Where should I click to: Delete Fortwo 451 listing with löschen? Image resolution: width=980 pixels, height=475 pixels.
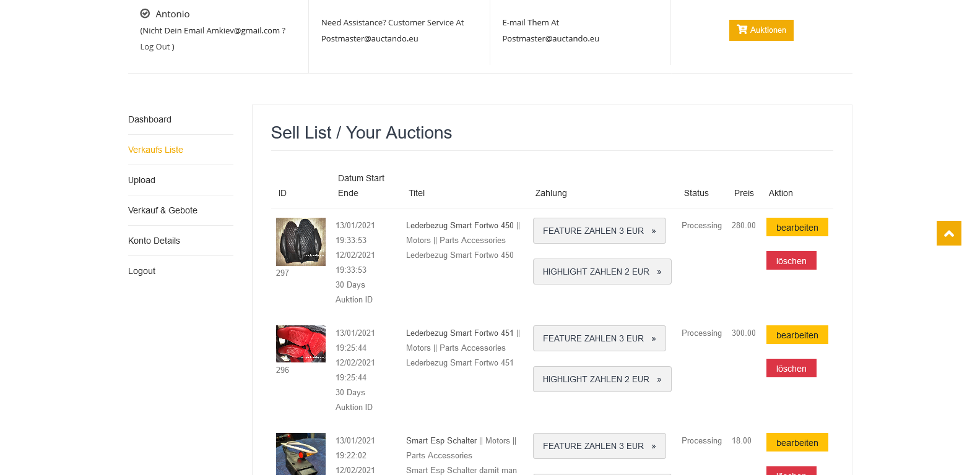[791, 368]
